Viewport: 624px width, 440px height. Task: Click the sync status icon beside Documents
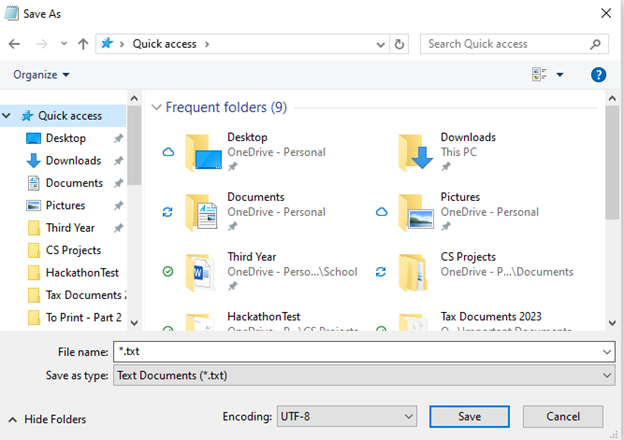coord(168,212)
